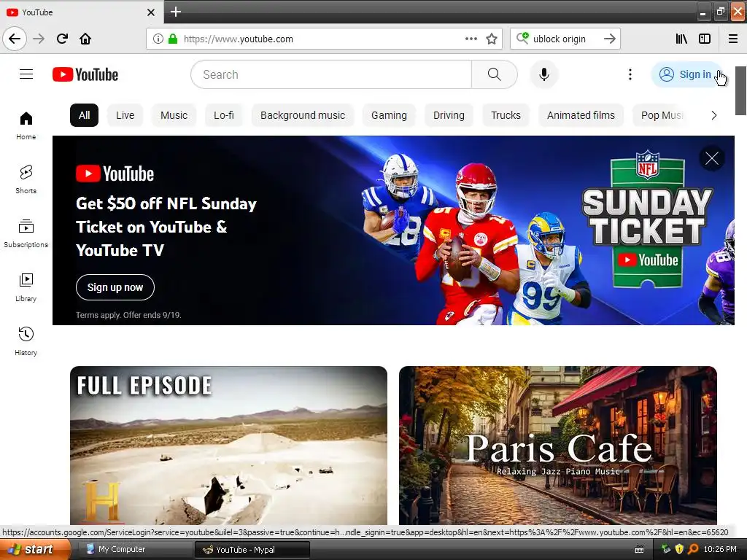Bookmark this page with the star icon
This screenshot has width=747, height=560.
tap(492, 39)
